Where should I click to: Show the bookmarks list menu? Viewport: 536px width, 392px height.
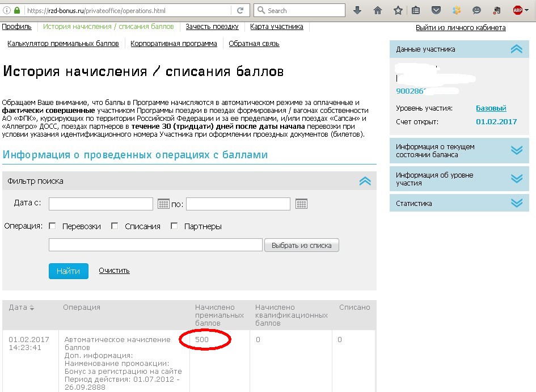[416, 10]
